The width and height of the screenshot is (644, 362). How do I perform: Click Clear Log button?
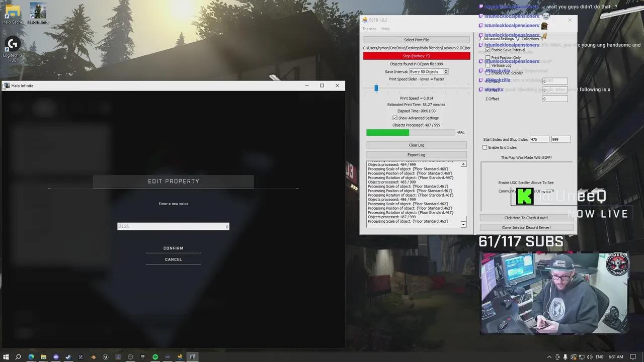click(417, 145)
